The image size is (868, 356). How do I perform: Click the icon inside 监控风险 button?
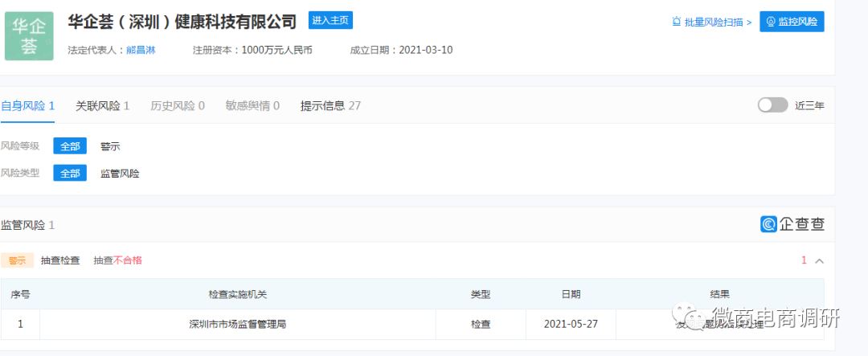(x=771, y=22)
